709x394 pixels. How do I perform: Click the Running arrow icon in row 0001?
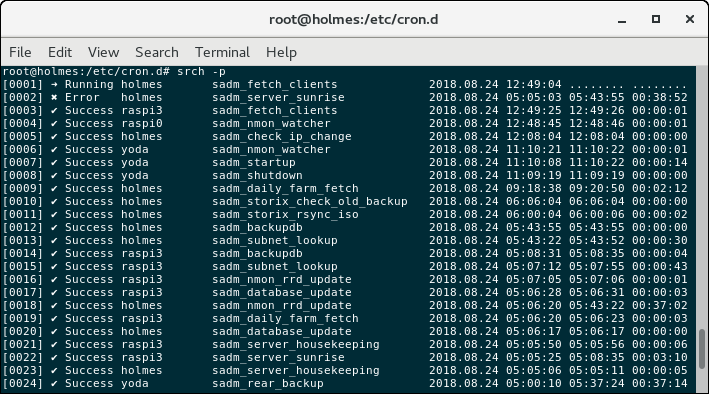tap(54, 85)
